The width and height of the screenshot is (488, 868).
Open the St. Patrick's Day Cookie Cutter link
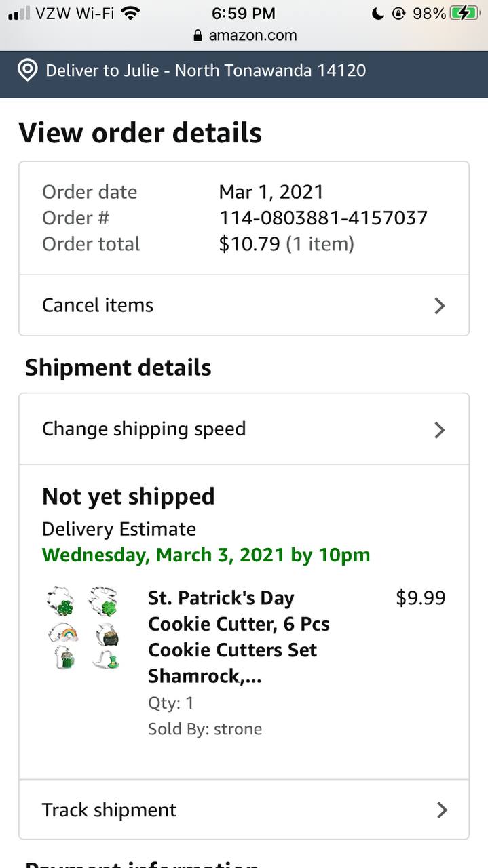238,637
